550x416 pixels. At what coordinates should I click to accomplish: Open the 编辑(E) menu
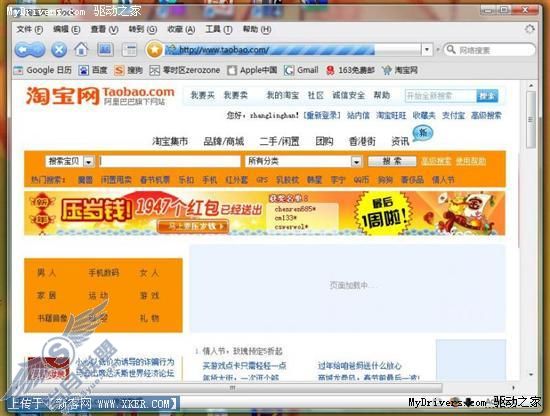(x=67, y=29)
